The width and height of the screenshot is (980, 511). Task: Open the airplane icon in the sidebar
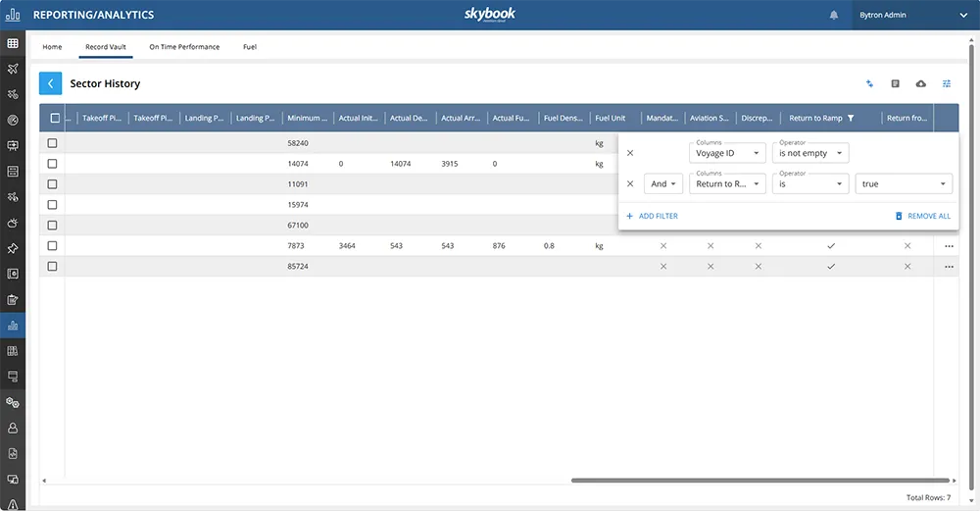(13, 69)
